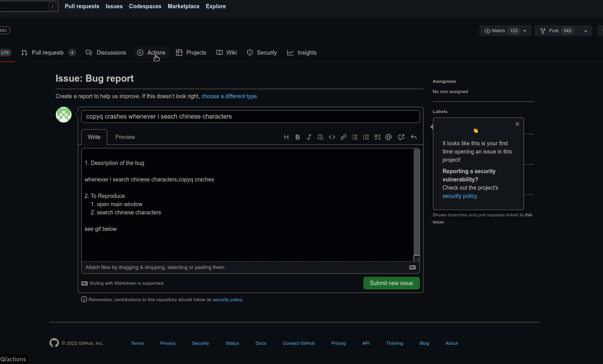This screenshot has width=603, height=364.
Task: Open the repository Security tab
Action: click(x=262, y=53)
